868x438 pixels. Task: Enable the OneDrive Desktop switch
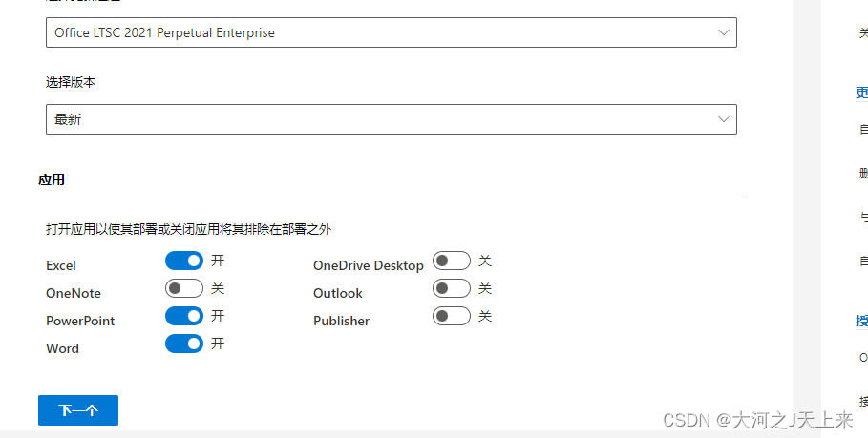(452, 261)
